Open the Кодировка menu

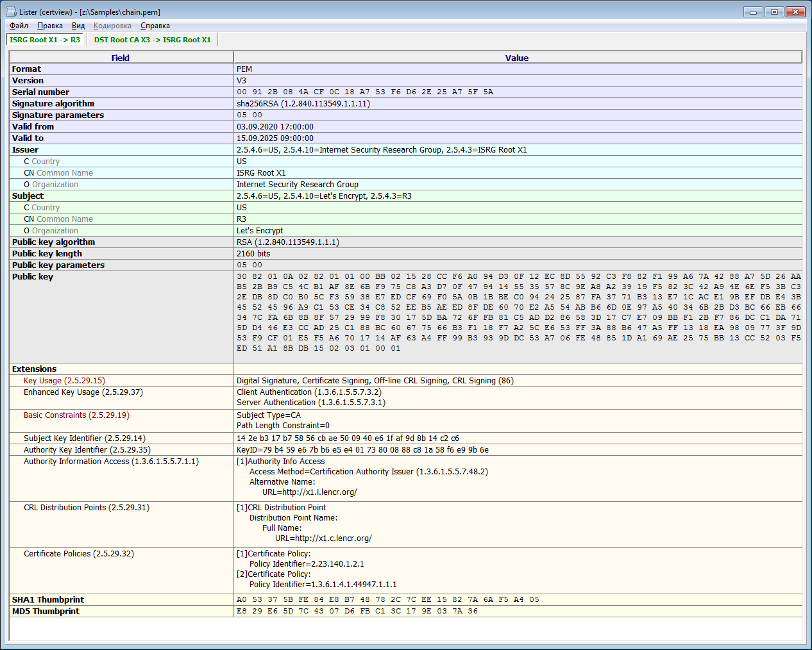tap(112, 26)
